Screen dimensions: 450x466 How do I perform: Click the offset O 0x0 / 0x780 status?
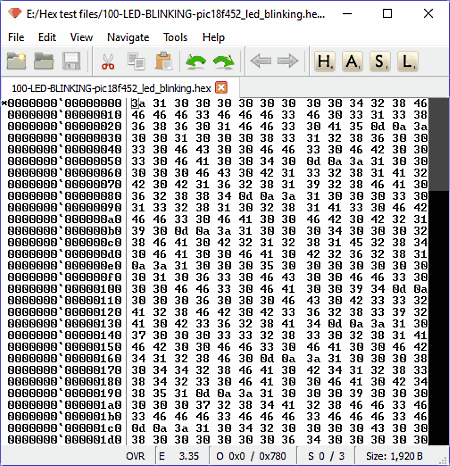point(253,456)
